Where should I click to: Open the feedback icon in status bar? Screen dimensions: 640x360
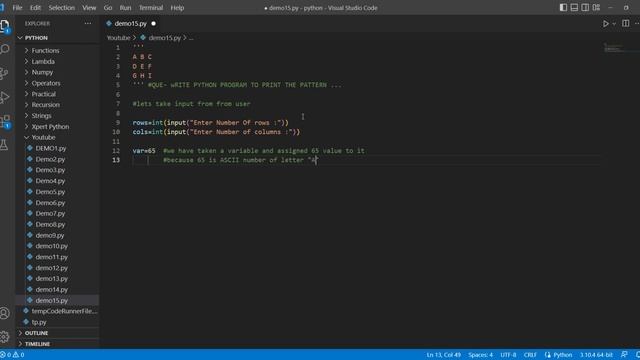pyautogui.click(x=624, y=355)
